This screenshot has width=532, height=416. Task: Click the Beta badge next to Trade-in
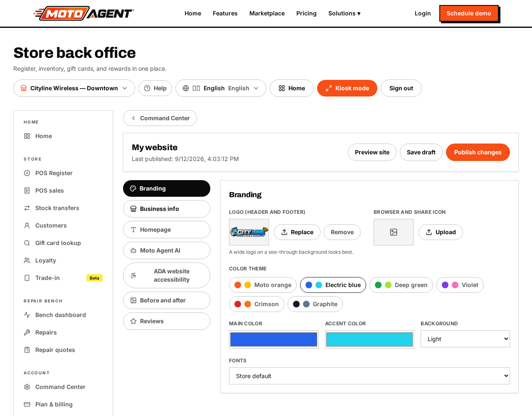(x=94, y=278)
